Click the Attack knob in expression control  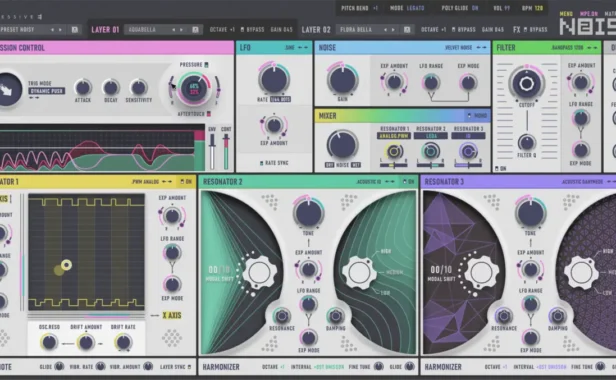83,87
